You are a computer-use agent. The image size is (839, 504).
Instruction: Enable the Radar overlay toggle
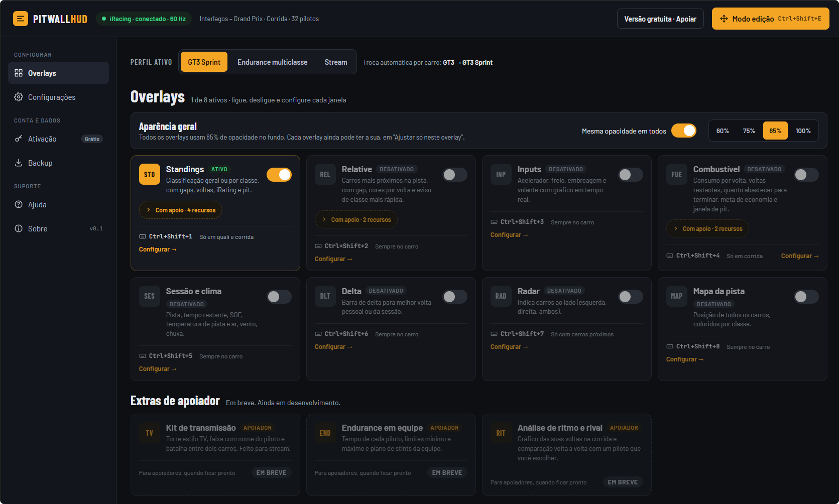click(x=631, y=297)
